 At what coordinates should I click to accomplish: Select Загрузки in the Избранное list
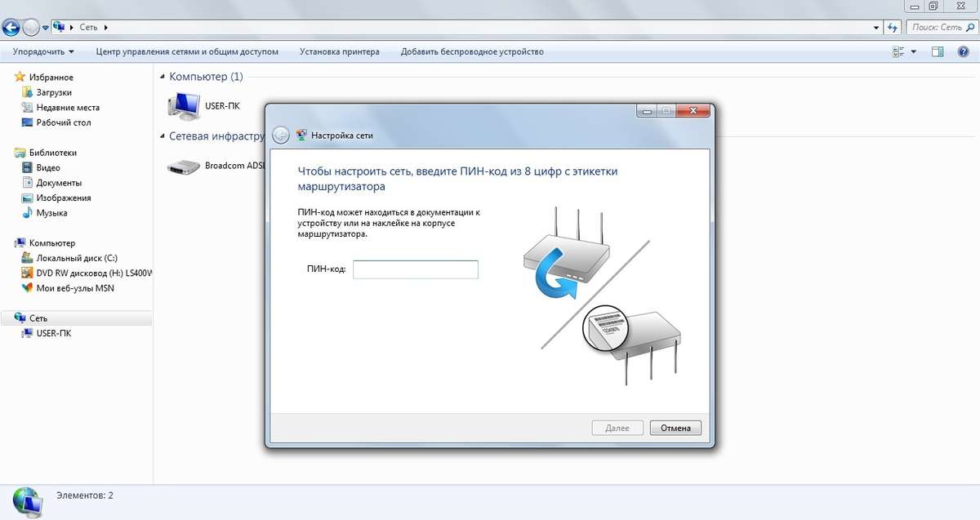(x=54, y=92)
